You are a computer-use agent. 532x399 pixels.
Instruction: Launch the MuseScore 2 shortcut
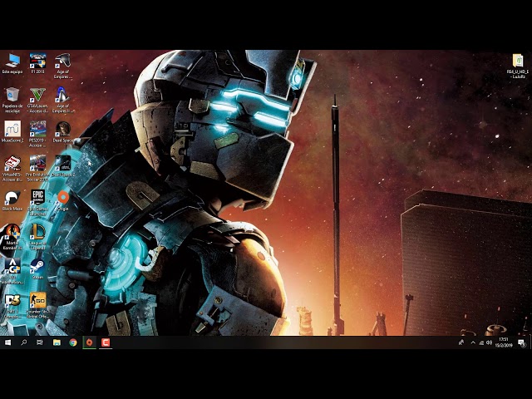click(12, 131)
